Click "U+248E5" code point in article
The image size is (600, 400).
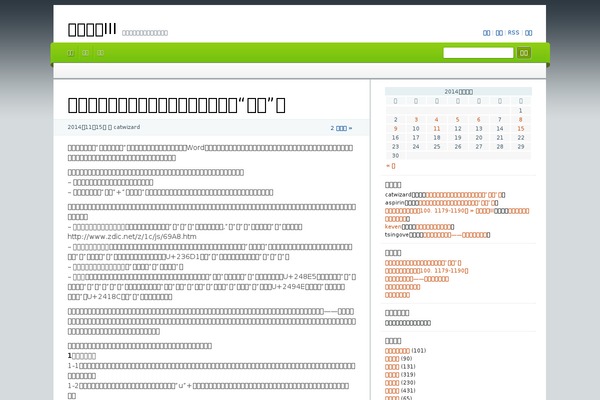tap(300, 277)
